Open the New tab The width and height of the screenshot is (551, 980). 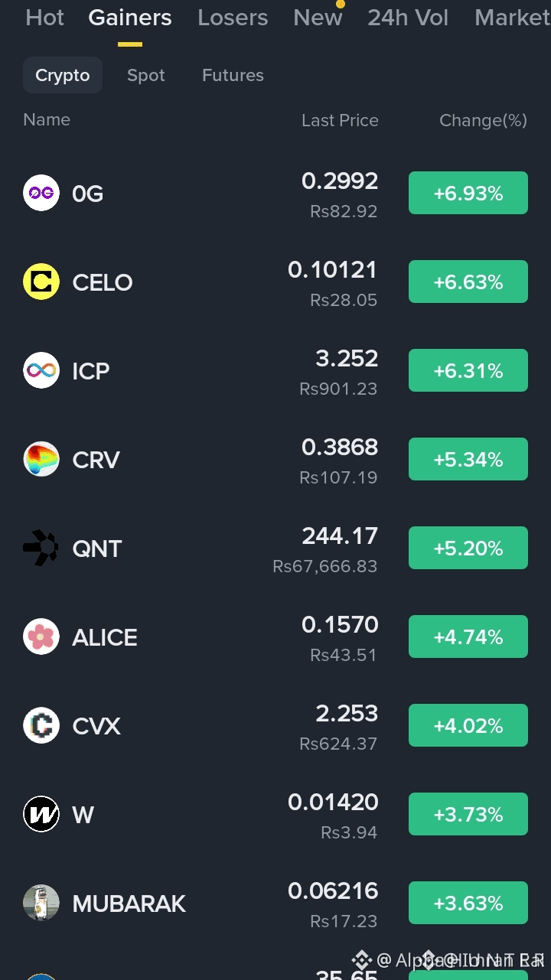click(318, 18)
